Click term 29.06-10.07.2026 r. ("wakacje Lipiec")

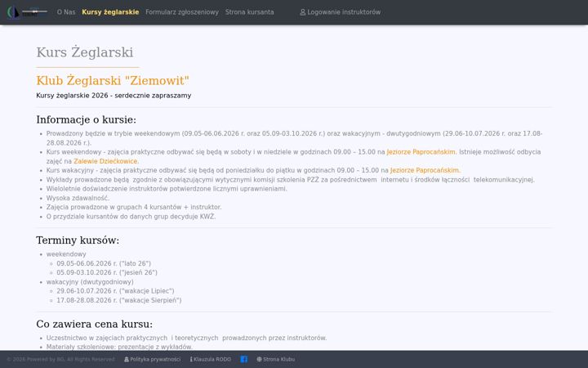[x=115, y=290]
